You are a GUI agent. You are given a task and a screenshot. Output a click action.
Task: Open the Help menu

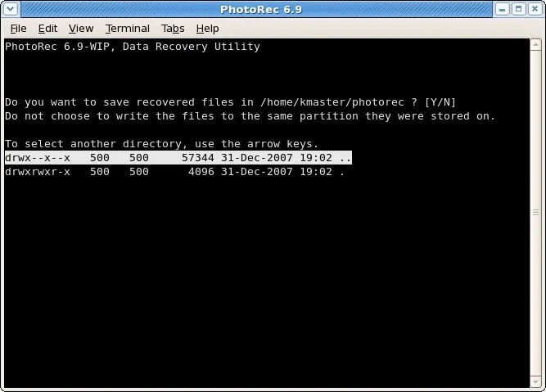[x=208, y=29]
